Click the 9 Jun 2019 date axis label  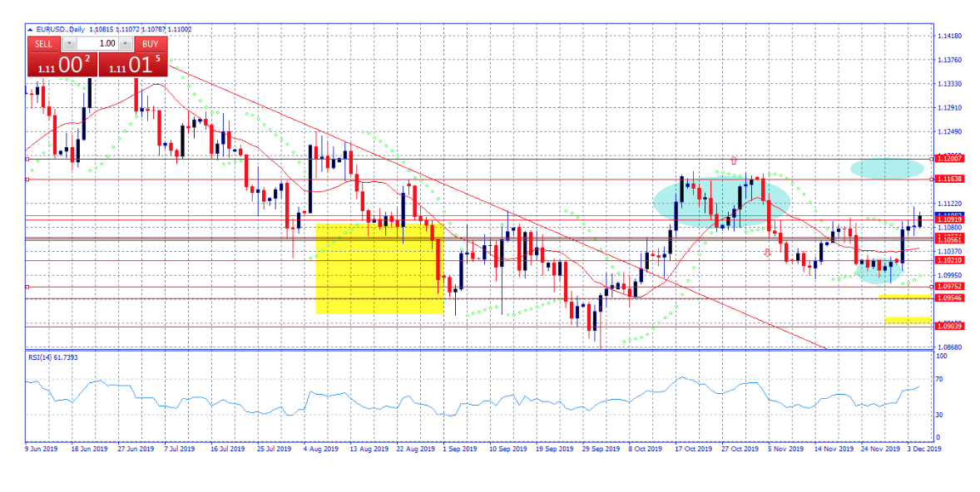click(x=40, y=448)
